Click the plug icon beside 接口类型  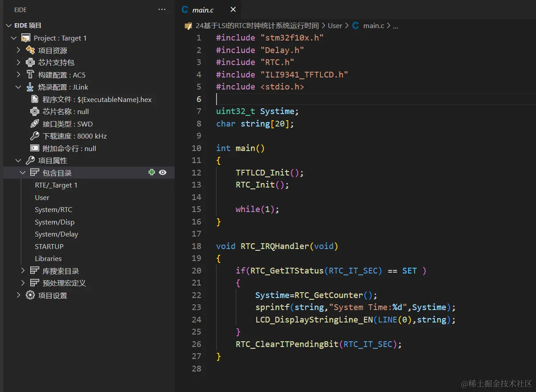click(34, 124)
